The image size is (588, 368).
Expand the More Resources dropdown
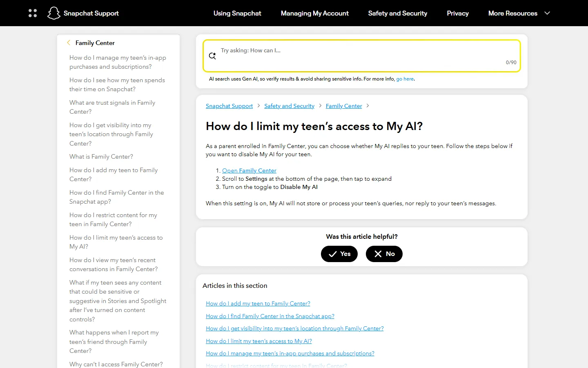(519, 13)
